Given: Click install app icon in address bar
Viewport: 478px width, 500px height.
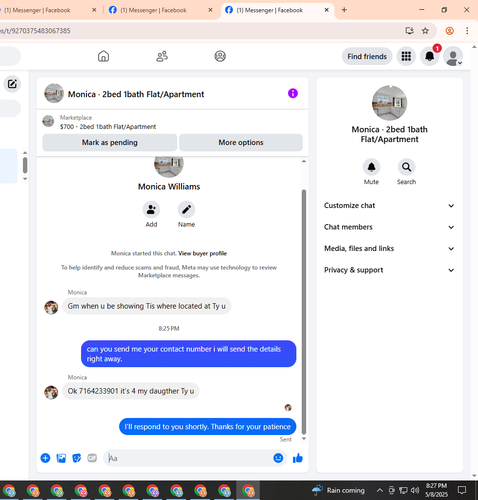Looking at the screenshot, I should (409, 31).
